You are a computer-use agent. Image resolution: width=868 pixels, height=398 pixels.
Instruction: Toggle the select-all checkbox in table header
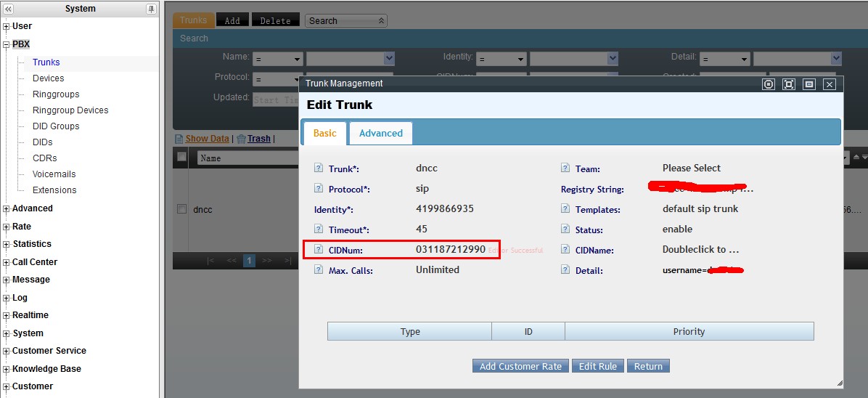pos(182,158)
